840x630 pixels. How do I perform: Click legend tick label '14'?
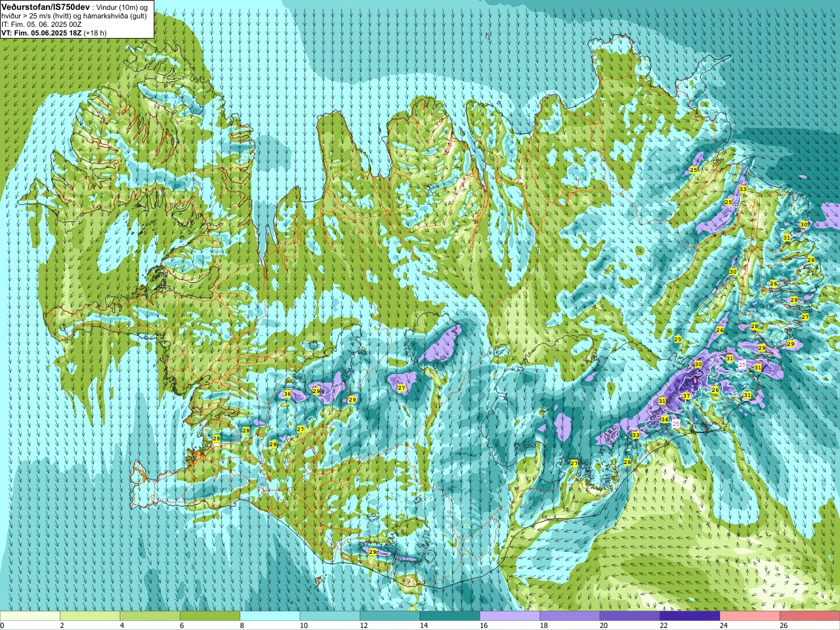[424, 625]
